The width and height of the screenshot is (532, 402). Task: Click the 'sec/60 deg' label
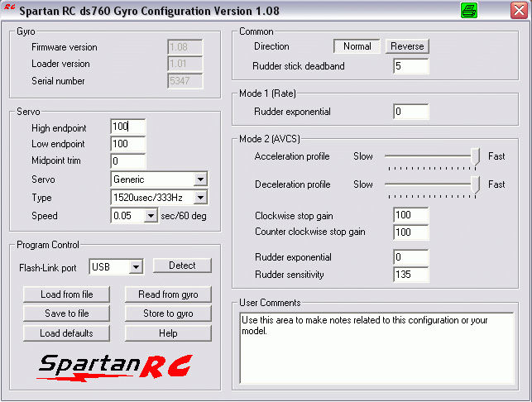184,216
